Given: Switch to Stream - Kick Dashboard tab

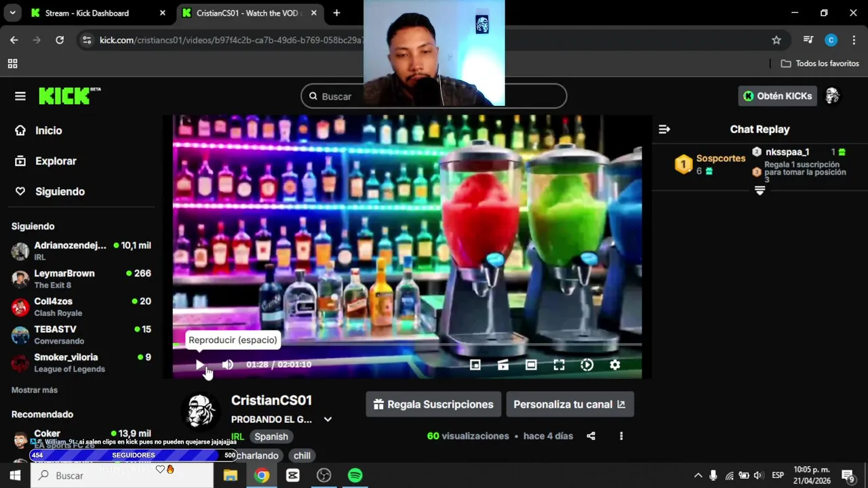Looking at the screenshot, I should 87,13.
